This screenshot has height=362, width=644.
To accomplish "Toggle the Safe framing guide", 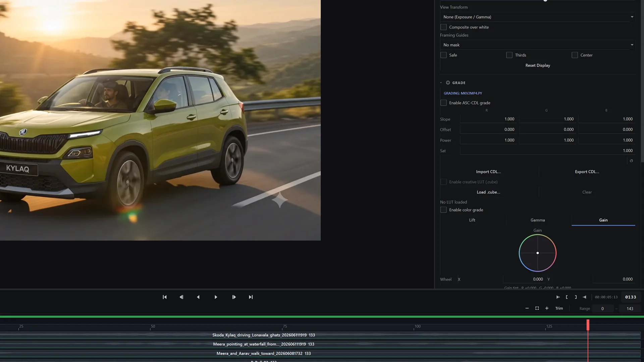I will [443, 55].
